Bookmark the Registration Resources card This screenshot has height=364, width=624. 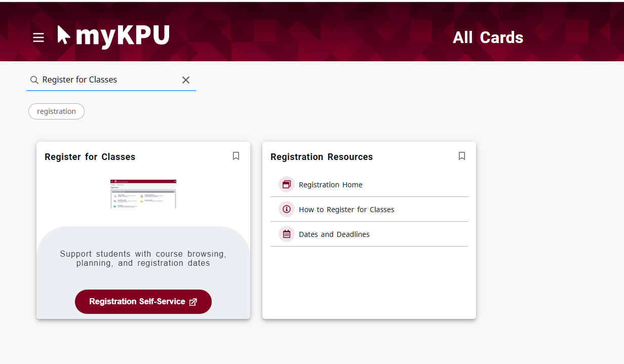click(462, 156)
